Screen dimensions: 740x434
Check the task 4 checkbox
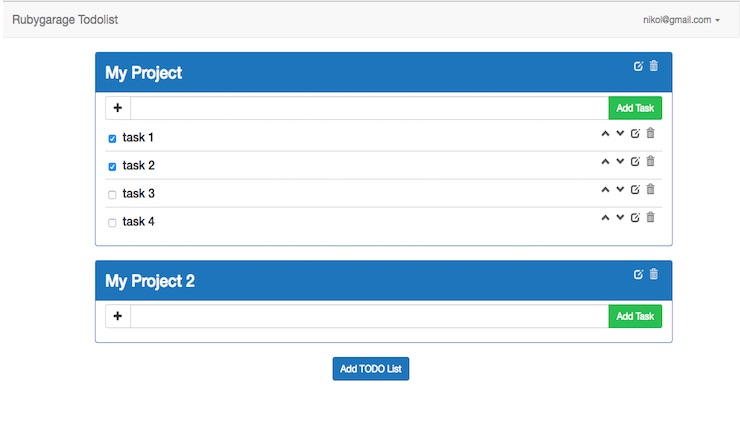pos(112,222)
